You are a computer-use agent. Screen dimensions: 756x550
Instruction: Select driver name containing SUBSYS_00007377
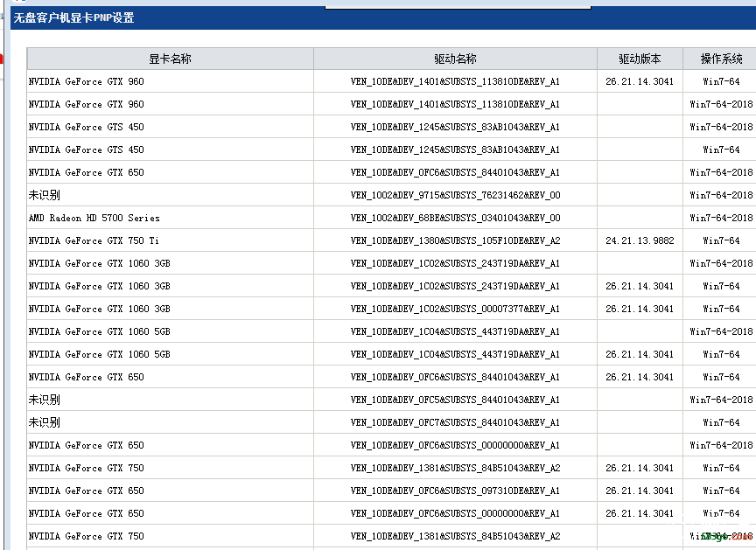(455, 309)
